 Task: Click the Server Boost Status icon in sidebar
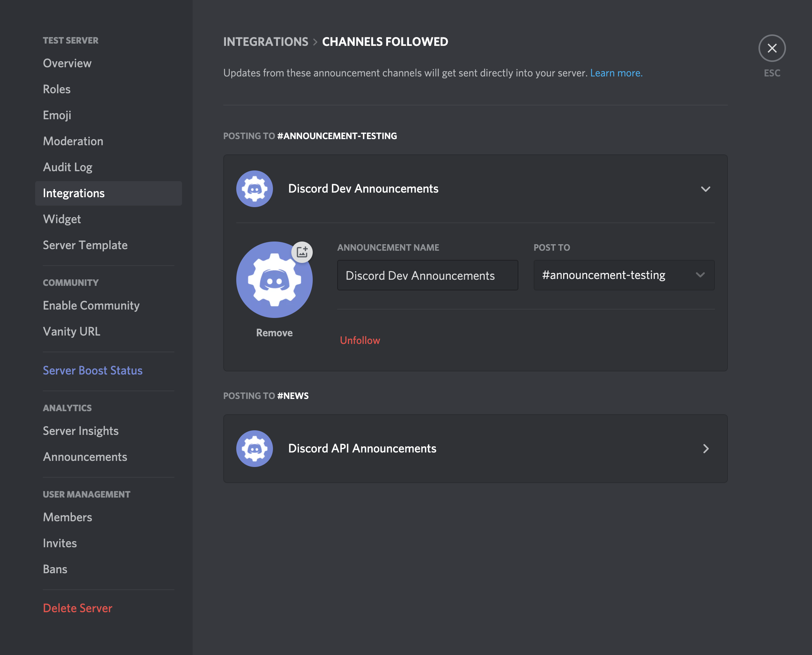coord(92,370)
